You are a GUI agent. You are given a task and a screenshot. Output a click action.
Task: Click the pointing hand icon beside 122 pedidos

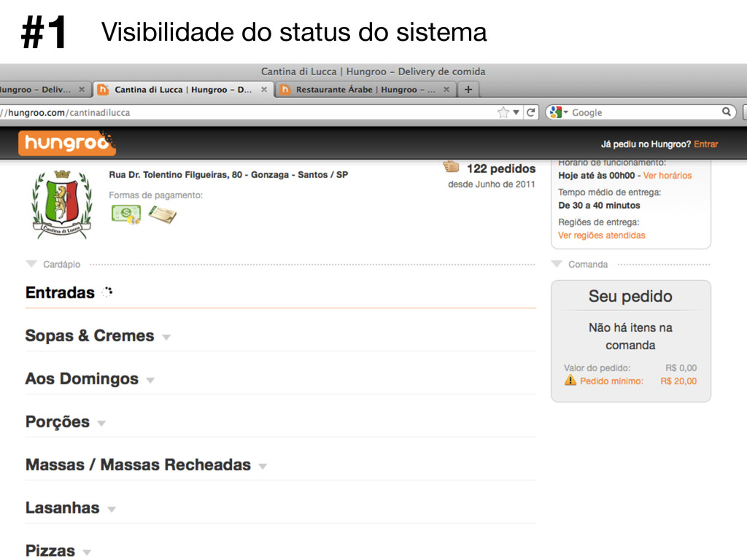coord(451,167)
